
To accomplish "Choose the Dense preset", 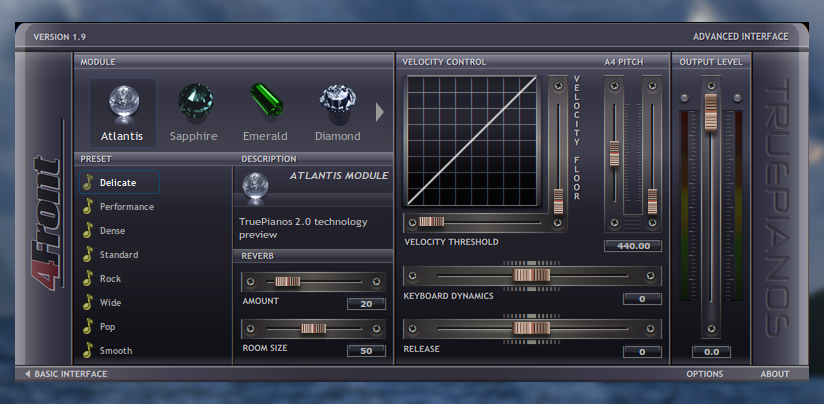I will 112,231.
